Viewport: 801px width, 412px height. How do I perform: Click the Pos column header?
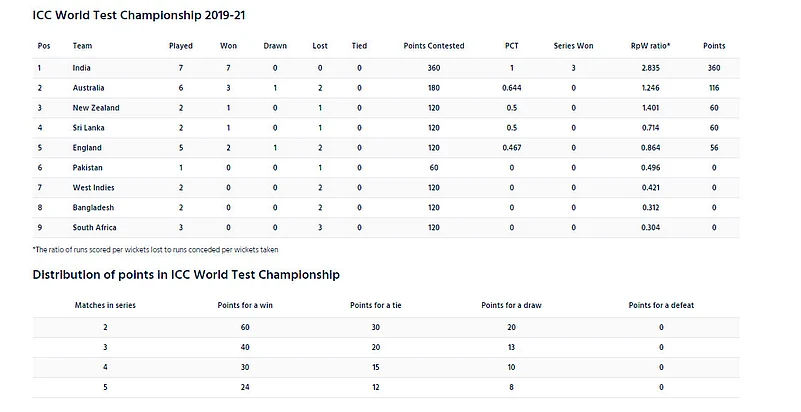(44, 46)
